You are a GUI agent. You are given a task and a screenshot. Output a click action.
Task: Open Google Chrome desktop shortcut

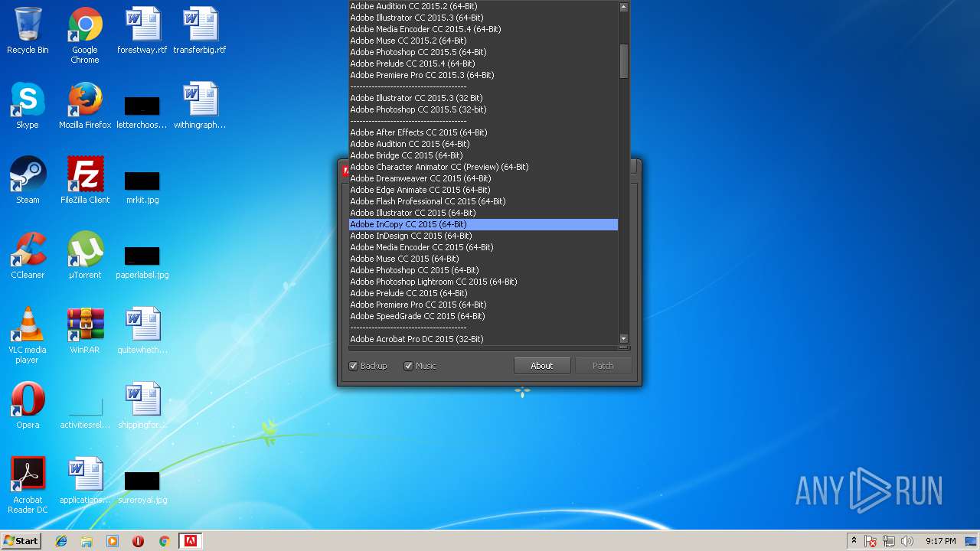click(85, 35)
